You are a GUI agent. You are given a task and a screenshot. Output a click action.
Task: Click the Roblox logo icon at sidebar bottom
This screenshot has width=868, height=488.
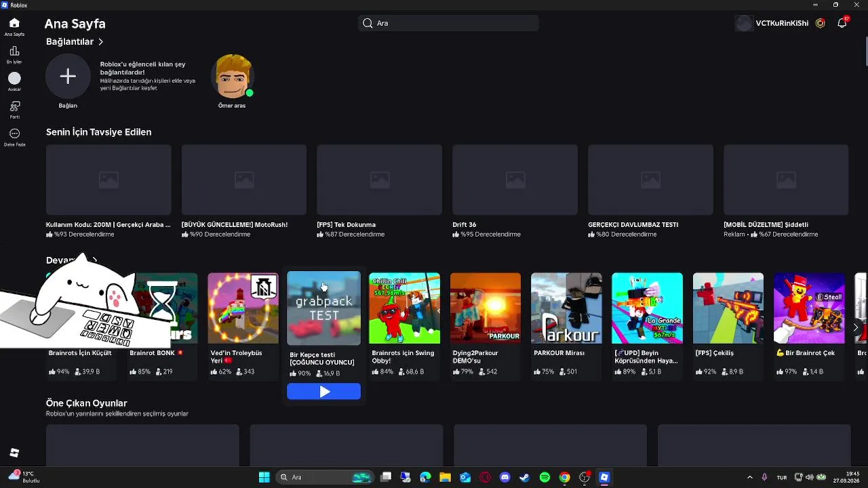14,453
